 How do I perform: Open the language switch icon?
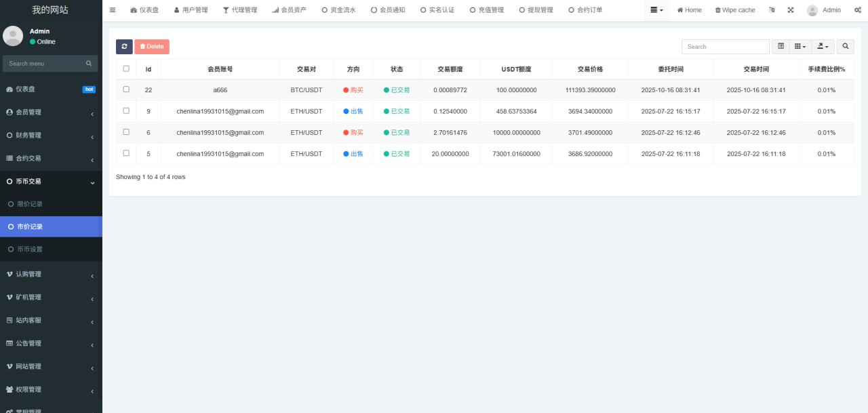(x=772, y=10)
